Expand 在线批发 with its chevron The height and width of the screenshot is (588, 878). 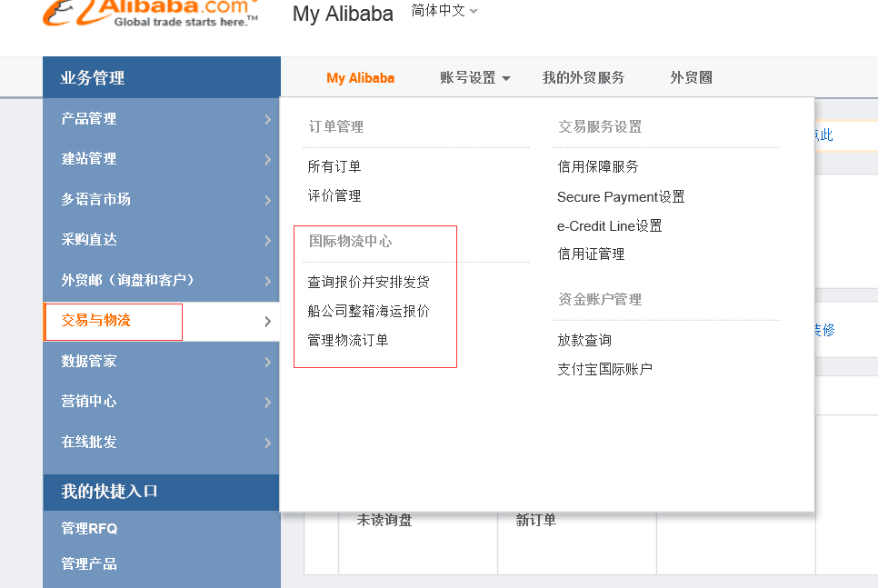coord(267,443)
